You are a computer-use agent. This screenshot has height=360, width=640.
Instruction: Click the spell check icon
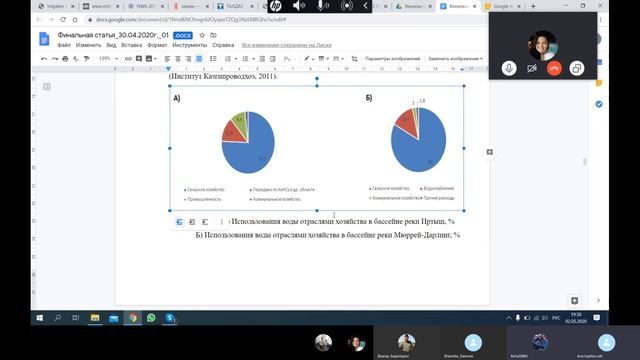point(76,59)
